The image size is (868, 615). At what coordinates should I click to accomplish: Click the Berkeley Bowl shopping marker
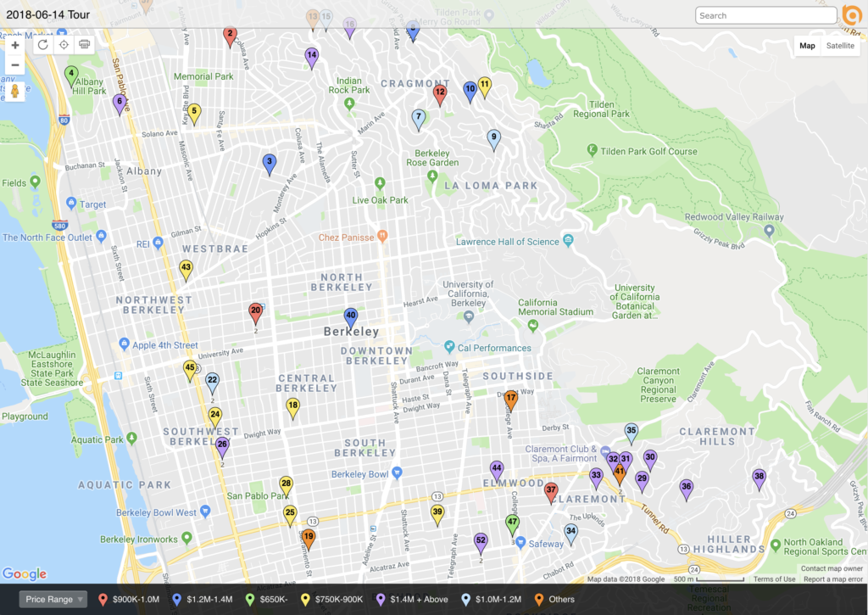(x=397, y=472)
